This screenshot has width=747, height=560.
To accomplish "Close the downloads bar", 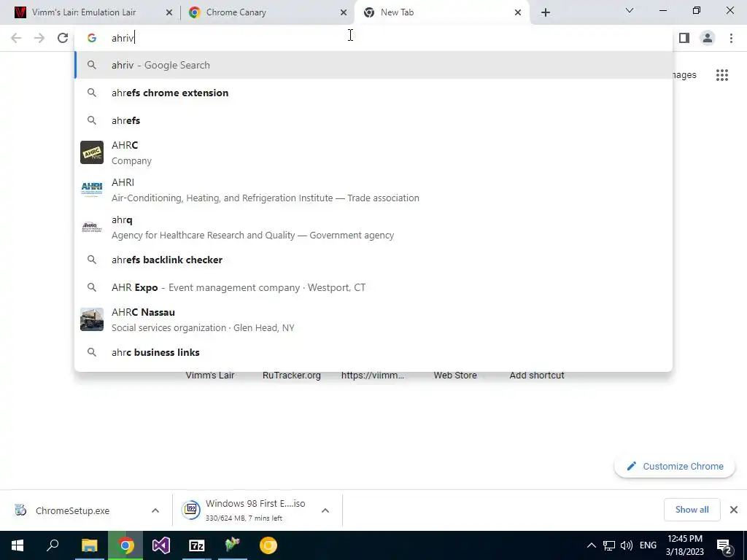I will coord(734,510).
